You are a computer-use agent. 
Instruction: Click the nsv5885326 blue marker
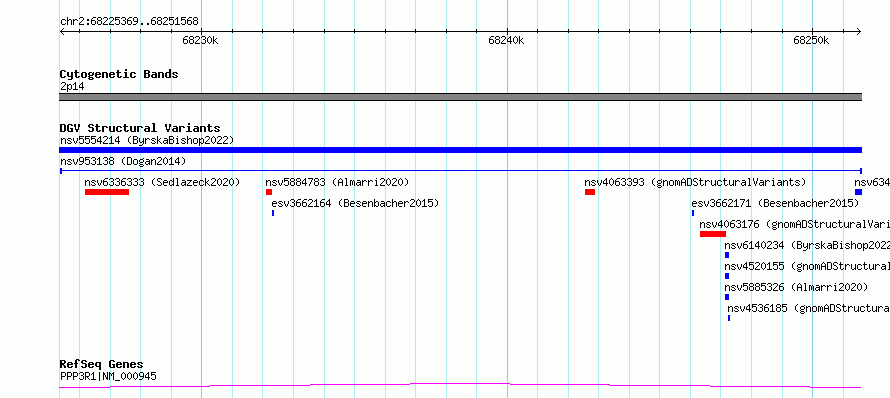coord(727,297)
